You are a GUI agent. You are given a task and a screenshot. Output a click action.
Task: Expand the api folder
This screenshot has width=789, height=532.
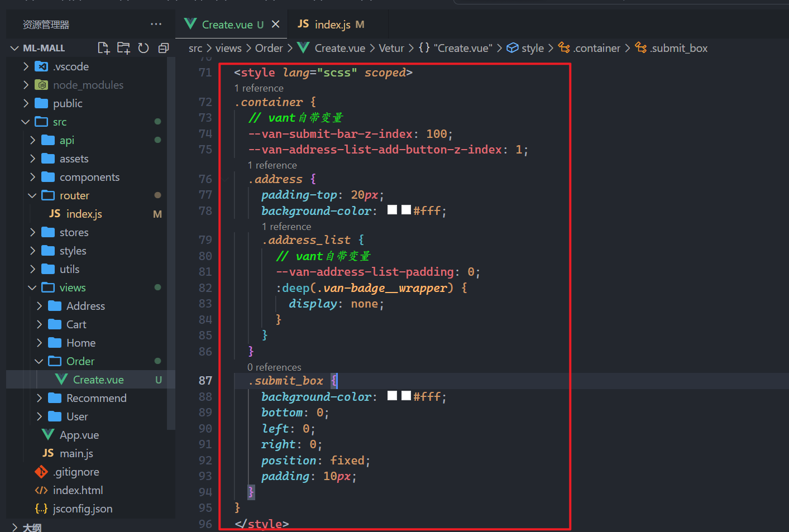point(33,140)
